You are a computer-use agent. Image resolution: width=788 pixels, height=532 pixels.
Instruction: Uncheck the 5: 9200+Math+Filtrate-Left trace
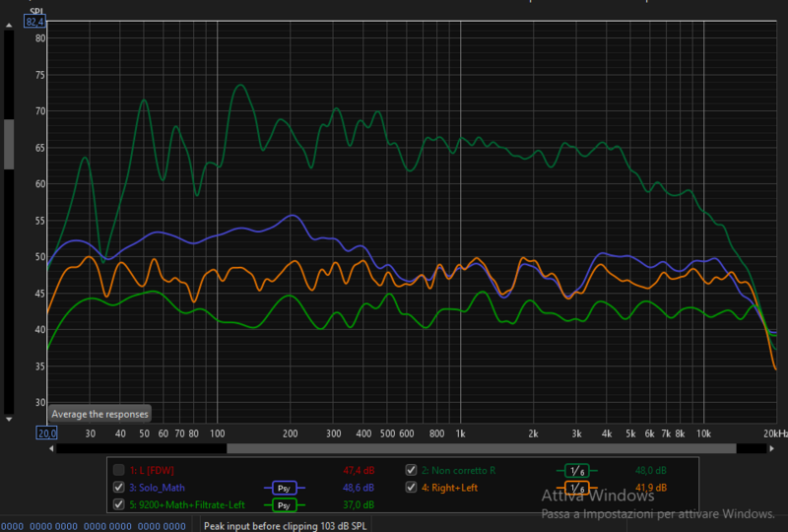119,505
